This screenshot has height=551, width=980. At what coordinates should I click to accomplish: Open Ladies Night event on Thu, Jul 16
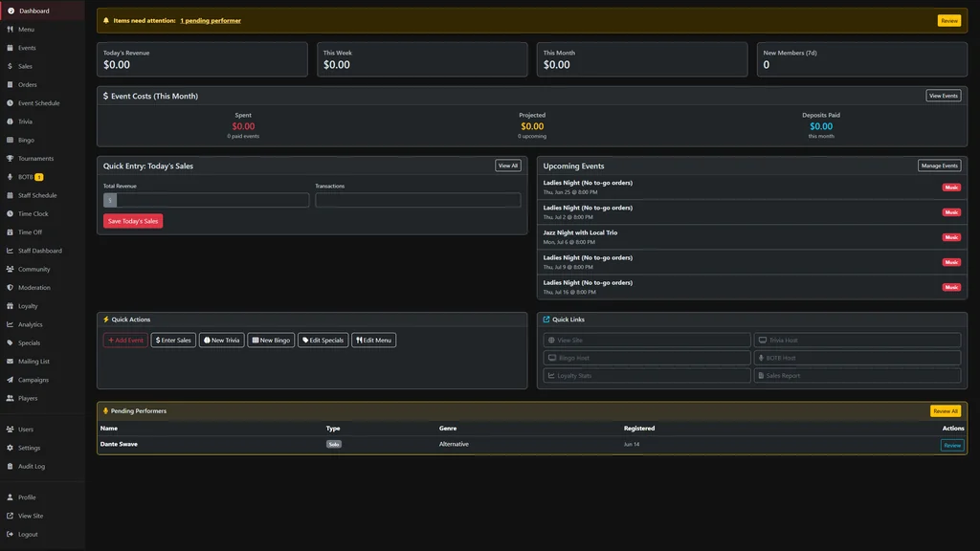752,287
